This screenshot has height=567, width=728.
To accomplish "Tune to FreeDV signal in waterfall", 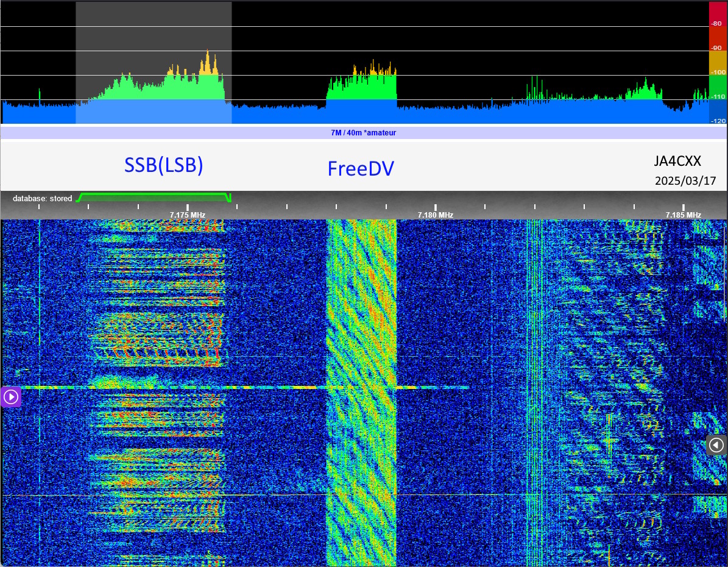I will point(362,393).
